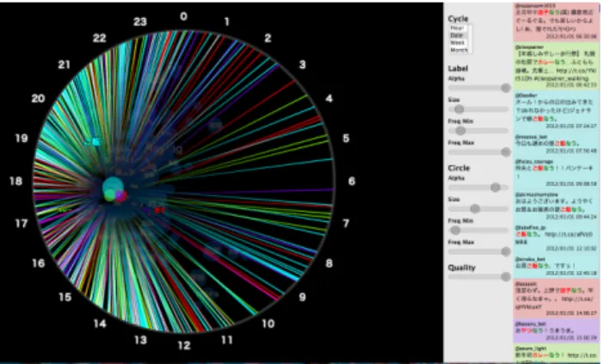This screenshot has height=364, width=604.
Task: Click hour label 15 on the dial
Action: point(65,297)
